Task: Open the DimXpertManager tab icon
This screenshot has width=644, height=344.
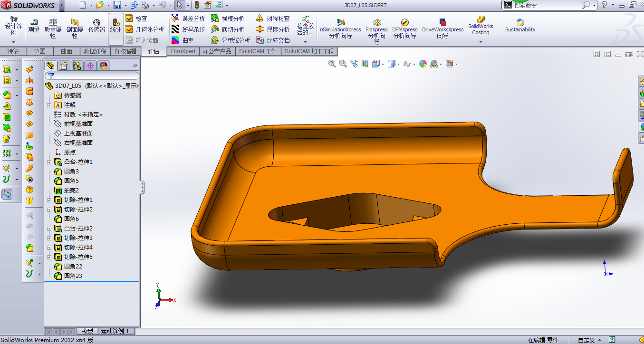Action: [90, 66]
